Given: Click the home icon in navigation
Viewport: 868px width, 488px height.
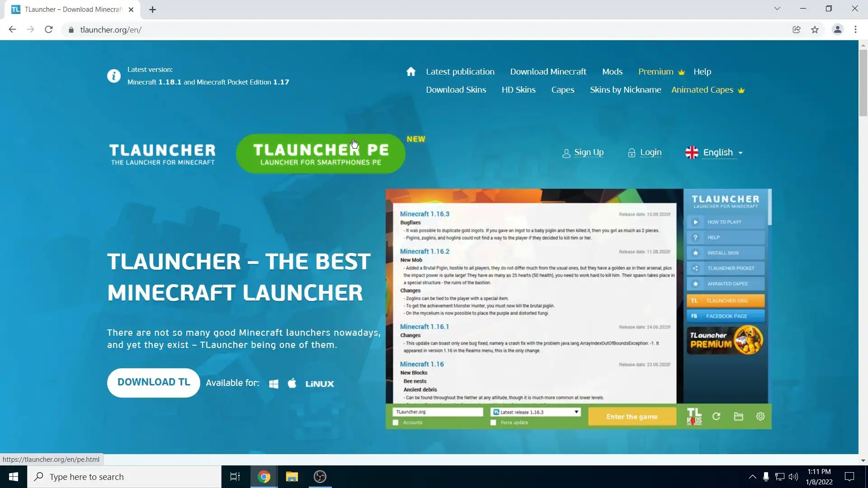Looking at the screenshot, I should 410,72.
